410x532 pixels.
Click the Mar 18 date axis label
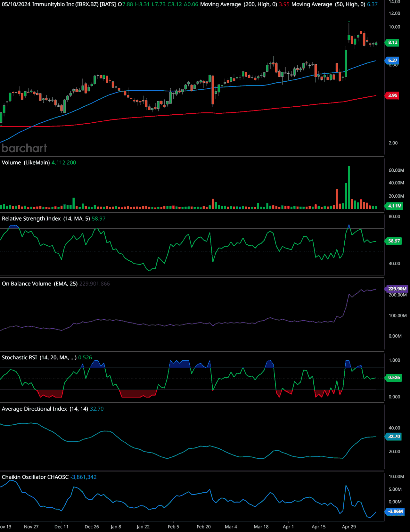click(x=261, y=527)
